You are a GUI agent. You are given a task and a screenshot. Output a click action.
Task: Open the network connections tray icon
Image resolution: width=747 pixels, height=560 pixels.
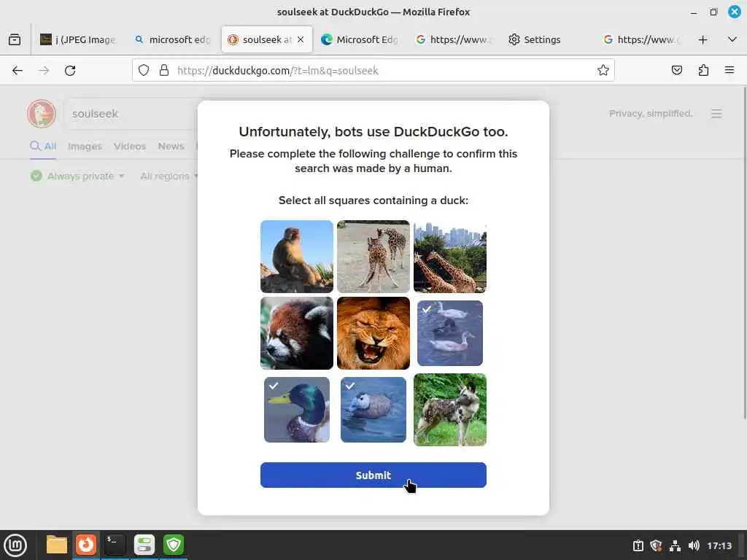point(675,545)
